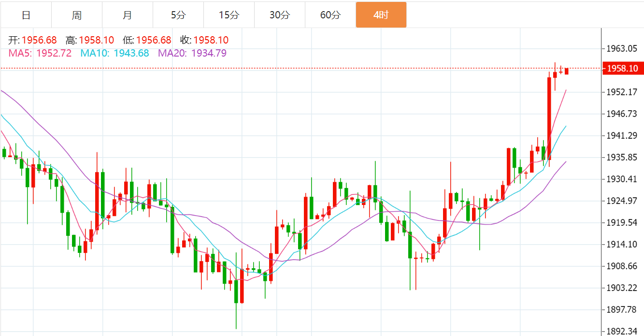
Task: Click the high price 高:1958.10
Action: pos(90,40)
